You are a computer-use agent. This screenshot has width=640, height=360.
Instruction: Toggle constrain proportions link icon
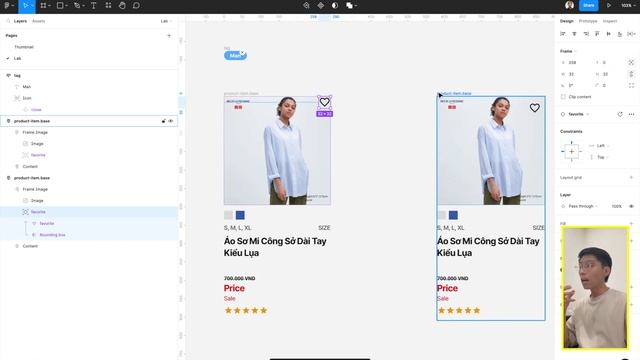631,74
